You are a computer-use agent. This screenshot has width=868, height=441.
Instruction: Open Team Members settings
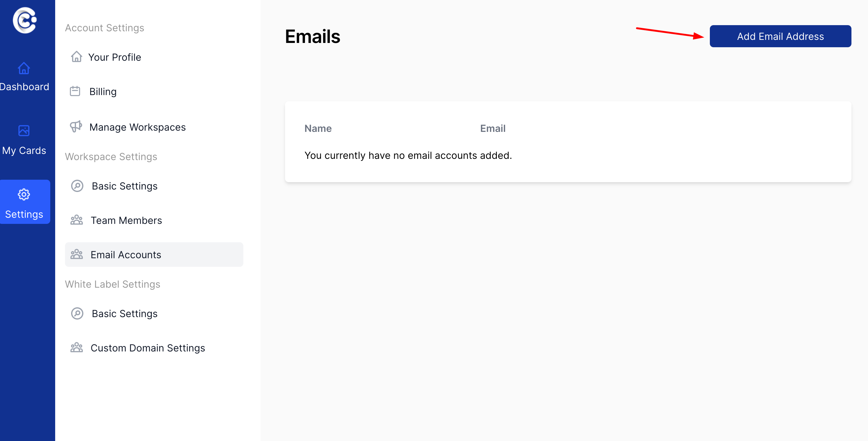126,220
